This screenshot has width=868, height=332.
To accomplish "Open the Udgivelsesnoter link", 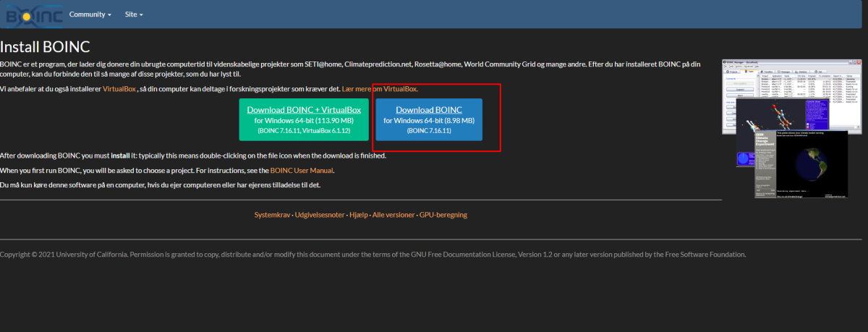I will click(320, 216).
